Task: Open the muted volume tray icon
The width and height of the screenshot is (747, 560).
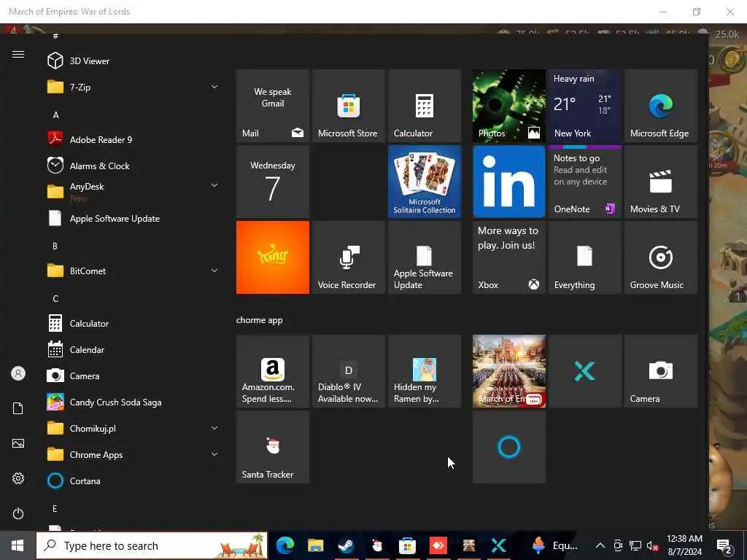Action: point(652,545)
